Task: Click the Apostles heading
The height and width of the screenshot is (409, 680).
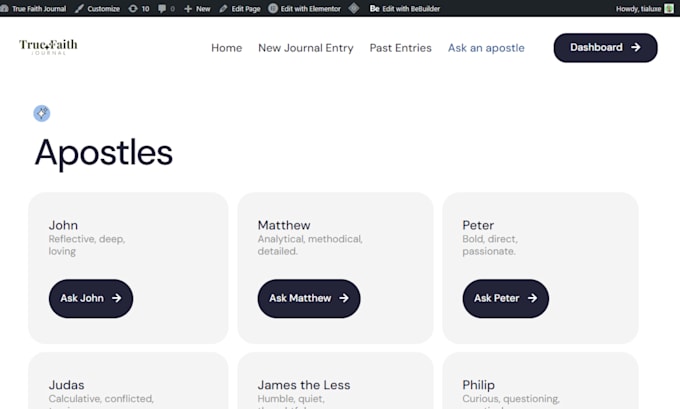Action: (x=104, y=153)
